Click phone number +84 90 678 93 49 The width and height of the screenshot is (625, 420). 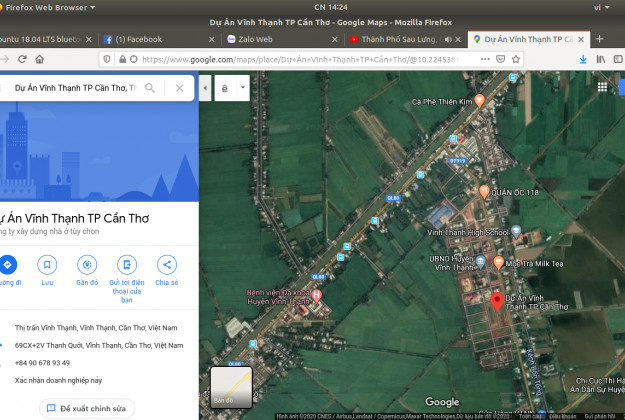42,363
